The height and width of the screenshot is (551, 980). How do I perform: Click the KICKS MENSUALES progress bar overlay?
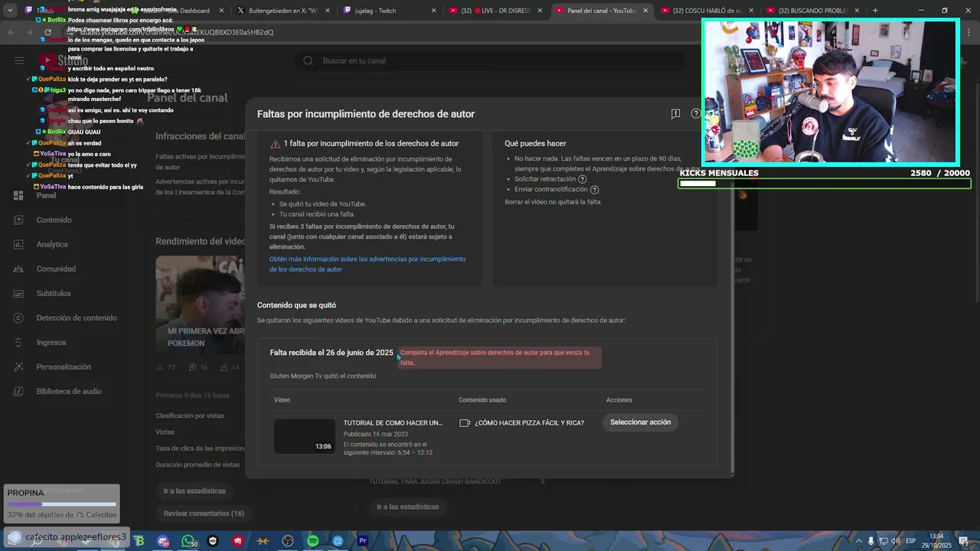(x=825, y=184)
